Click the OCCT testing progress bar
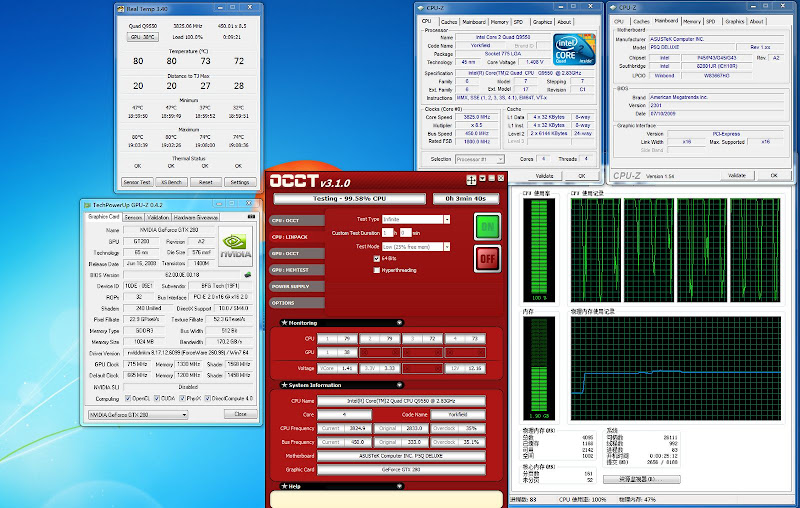Screen dimensions: 800x508 349,199
